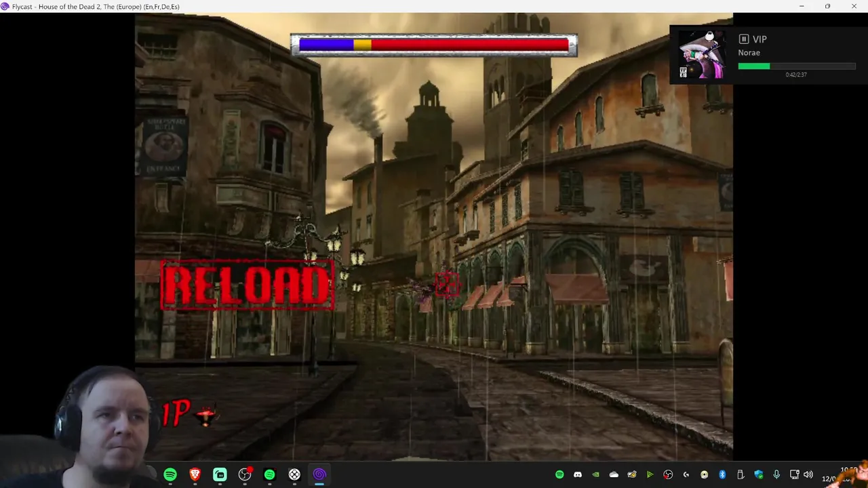Pause the VIP track in music overlay
Image resolution: width=868 pixels, height=488 pixels.
[744, 39]
